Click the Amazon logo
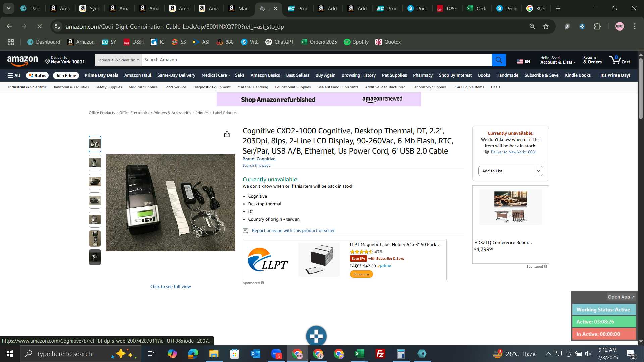 (x=22, y=60)
